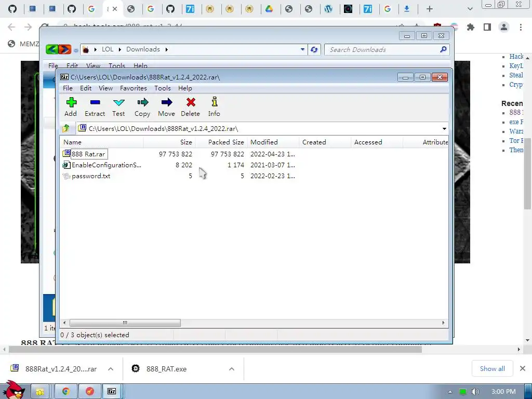This screenshot has height=399, width=532.
Task: Switch to the WordPress tab
Action: (328, 9)
